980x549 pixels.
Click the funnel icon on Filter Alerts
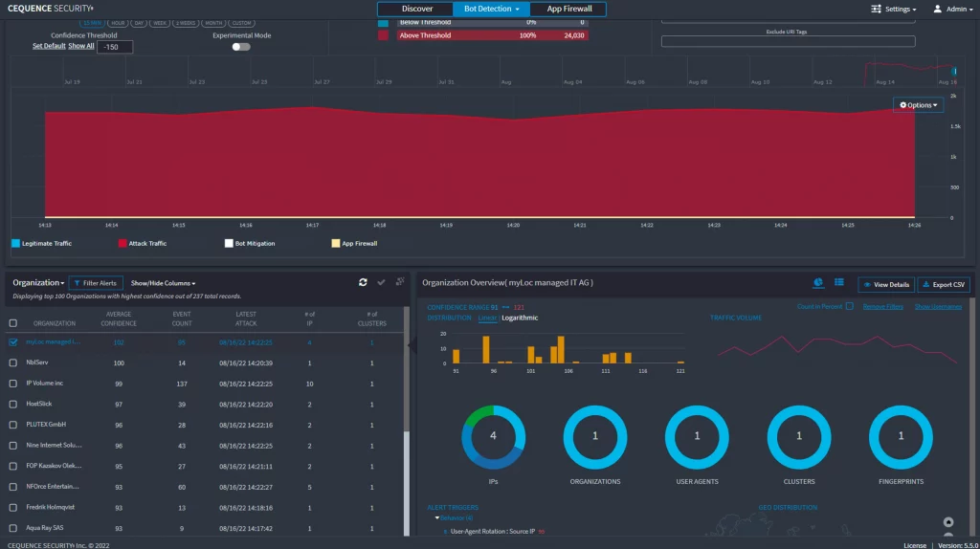[78, 283]
